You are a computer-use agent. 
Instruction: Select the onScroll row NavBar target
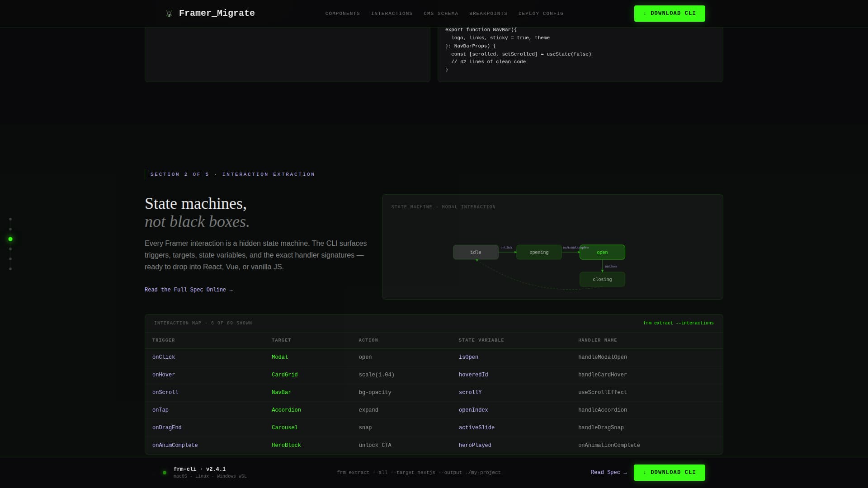click(x=281, y=392)
